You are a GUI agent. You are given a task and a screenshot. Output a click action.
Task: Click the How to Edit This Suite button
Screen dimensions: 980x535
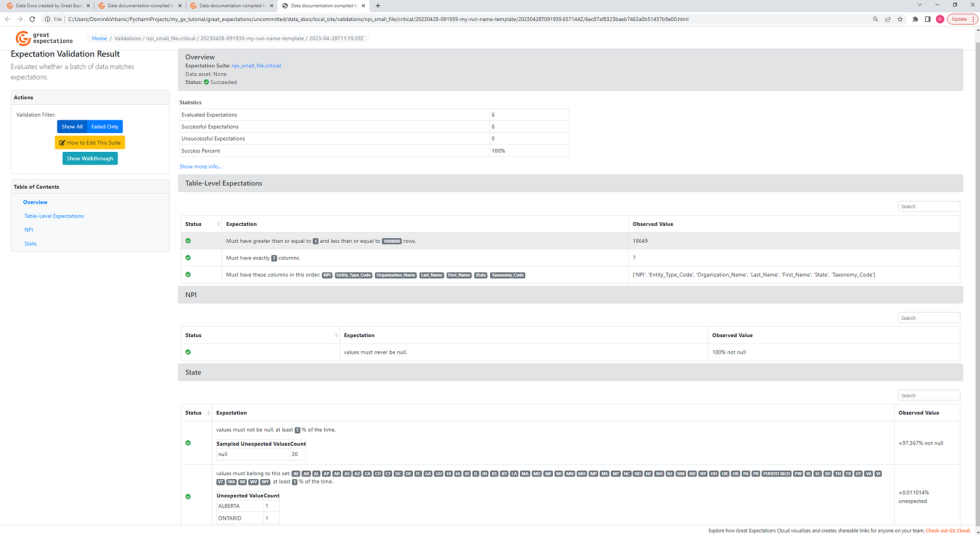(x=90, y=143)
